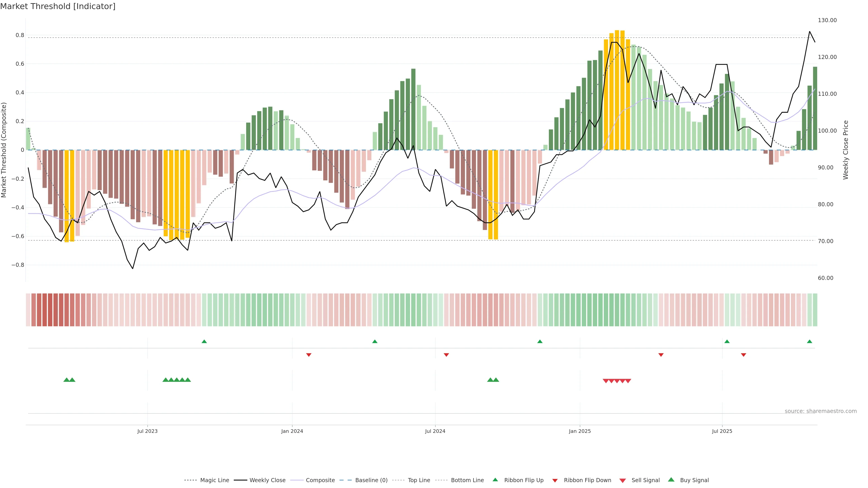Click the Jan 2025 x-axis label
Screen dimensions: 868x488
point(580,431)
